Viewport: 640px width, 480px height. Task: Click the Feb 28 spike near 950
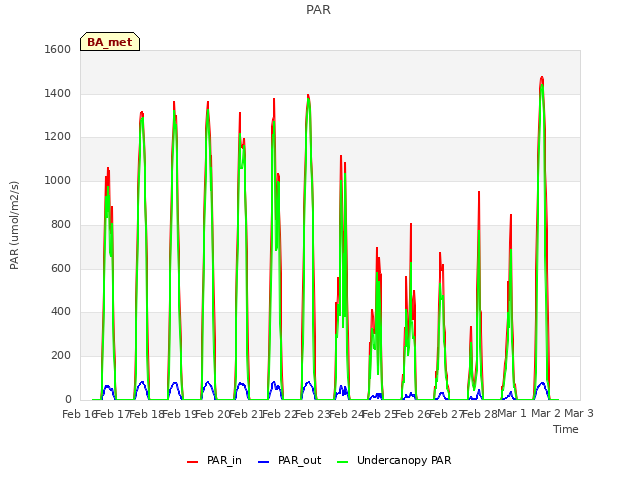(479, 192)
